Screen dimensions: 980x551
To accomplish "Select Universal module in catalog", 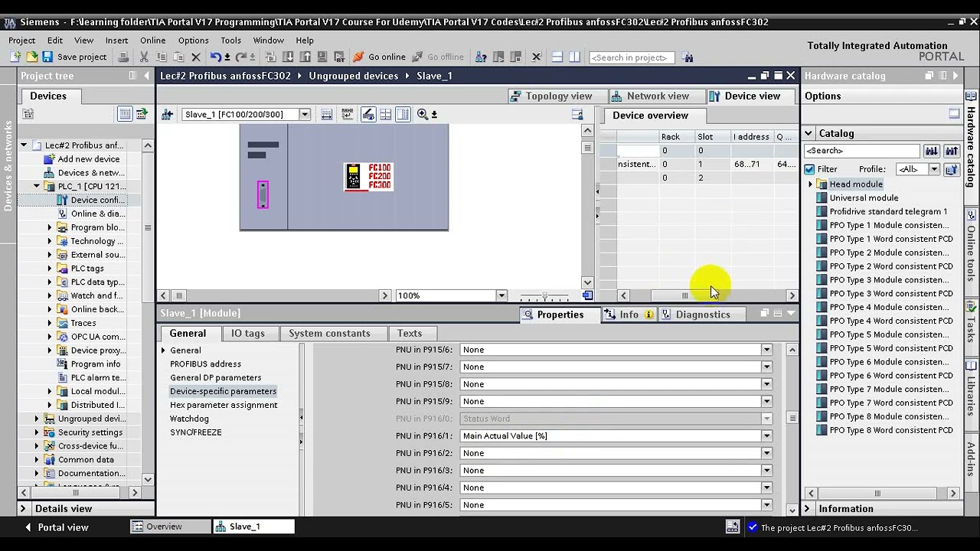I will pos(864,197).
